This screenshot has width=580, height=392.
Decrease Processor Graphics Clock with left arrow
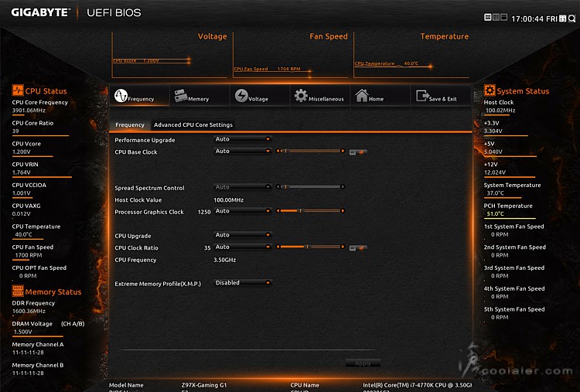pyautogui.click(x=278, y=211)
